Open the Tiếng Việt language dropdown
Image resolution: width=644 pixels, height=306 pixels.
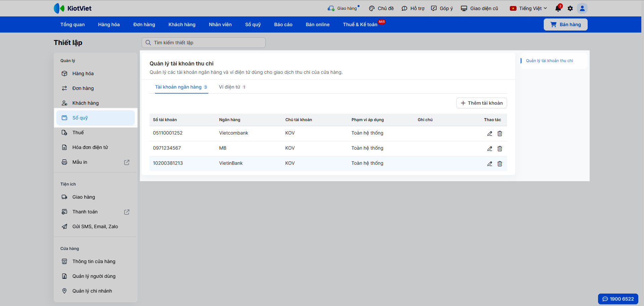pyautogui.click(x=528, y=8)
